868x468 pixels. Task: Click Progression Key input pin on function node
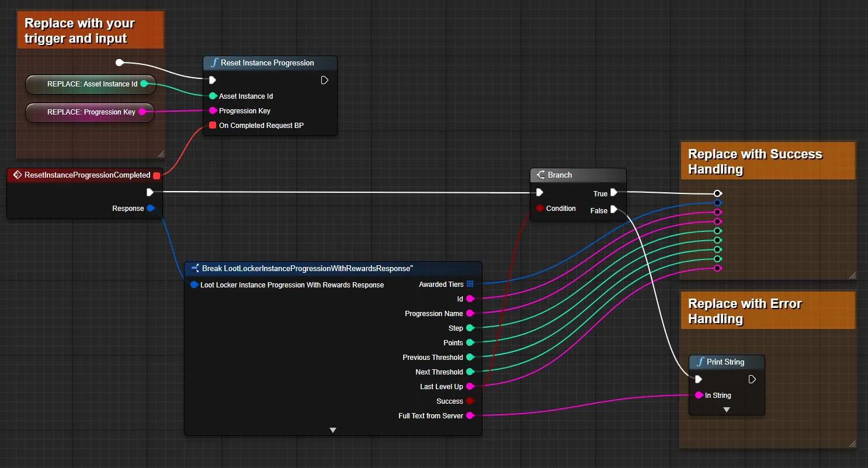click(x=213, y=110)
